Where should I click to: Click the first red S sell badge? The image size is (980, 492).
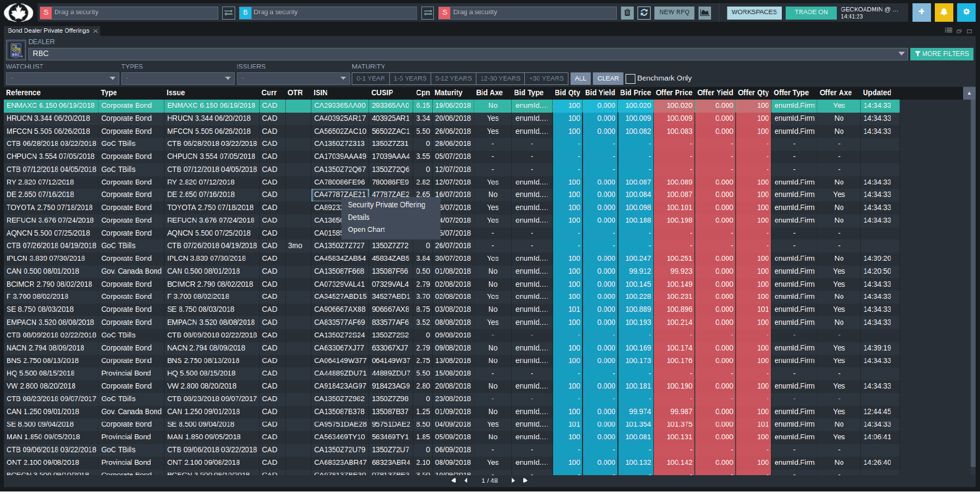point(46,13)
